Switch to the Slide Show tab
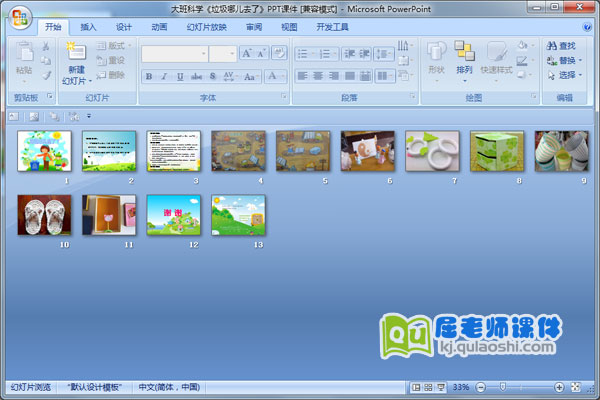Screen dimensions: 600x400 coord(207,27)
